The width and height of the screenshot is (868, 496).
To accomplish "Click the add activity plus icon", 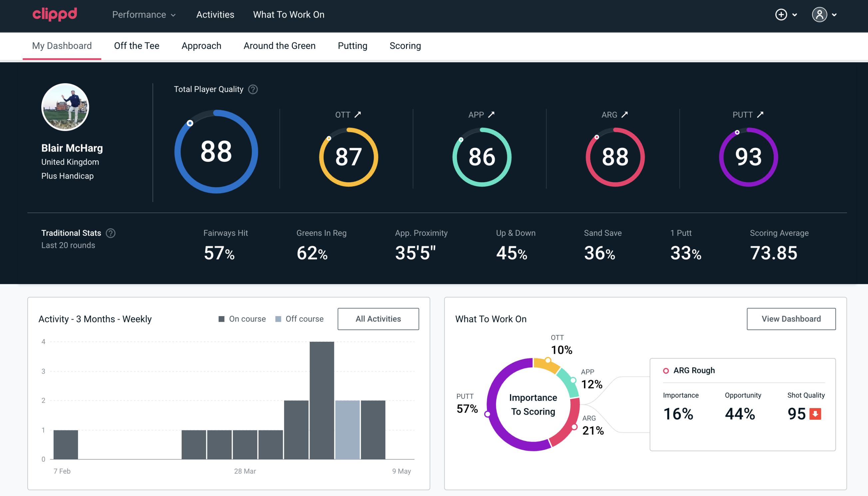I will [x=781, y=15].
